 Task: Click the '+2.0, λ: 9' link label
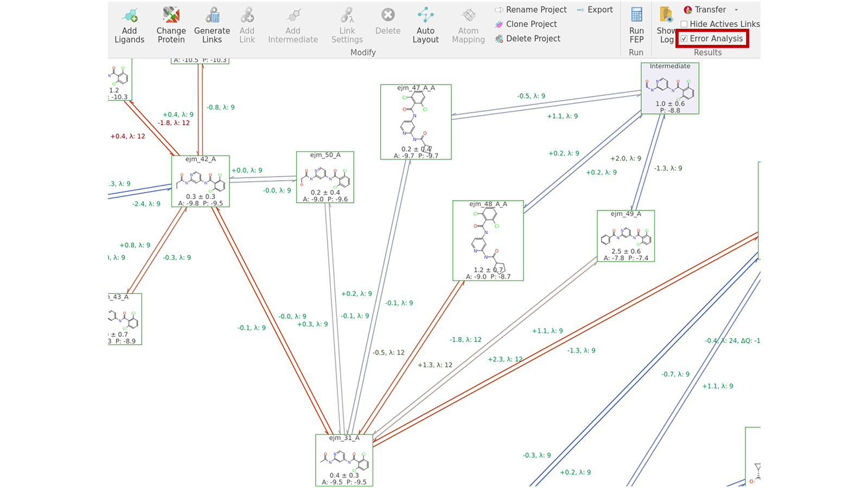tap(626, 158)
